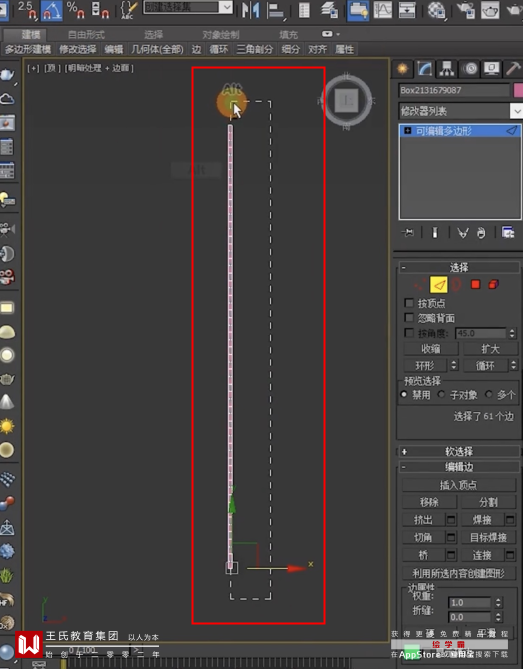Select the Edge sub-object level
523x669 pixels.
[x=439, y=285]
